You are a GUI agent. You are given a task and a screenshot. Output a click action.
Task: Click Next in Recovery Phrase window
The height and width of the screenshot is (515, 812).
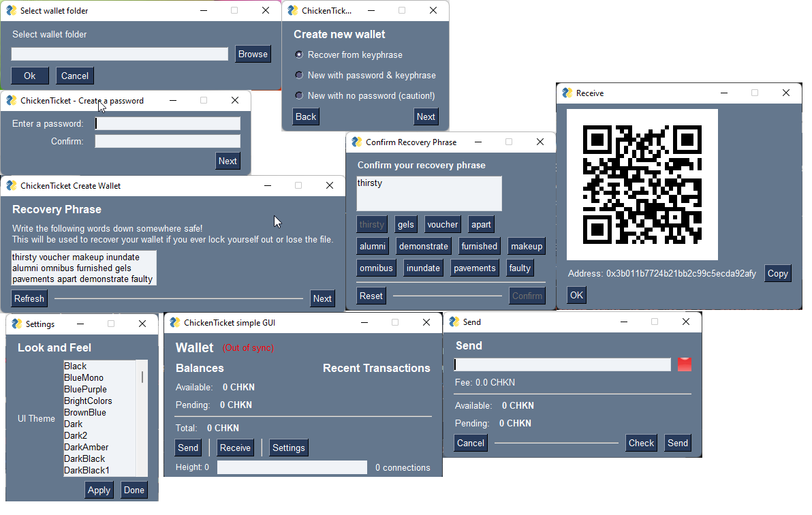pos(322,298)
